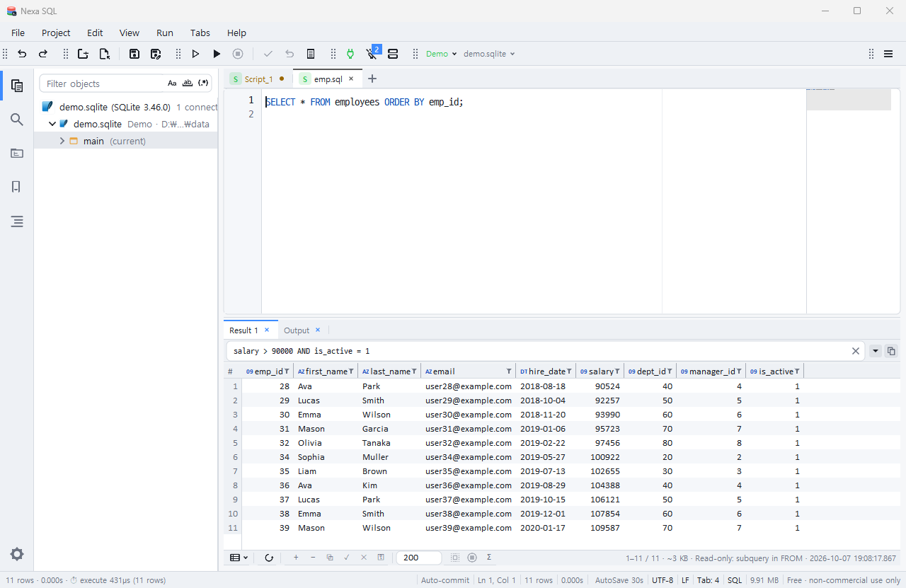This screenshot has height=588, width=906.
Task: Refresh the result grid
Action: click(x=269, y=558)
